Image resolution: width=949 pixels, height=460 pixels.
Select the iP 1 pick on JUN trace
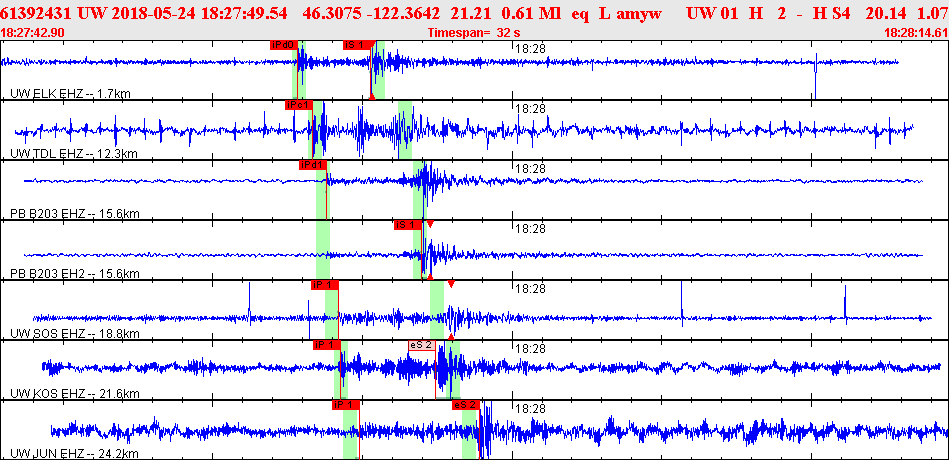point(346,405)
